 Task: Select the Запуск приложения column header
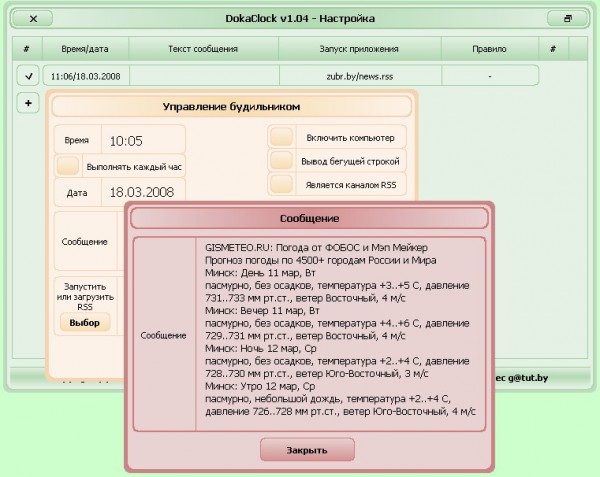coord(359,49)
